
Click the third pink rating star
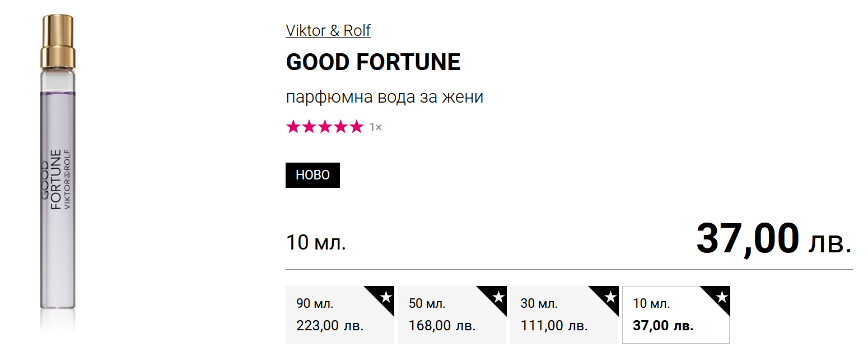click(x=325, y=127)
